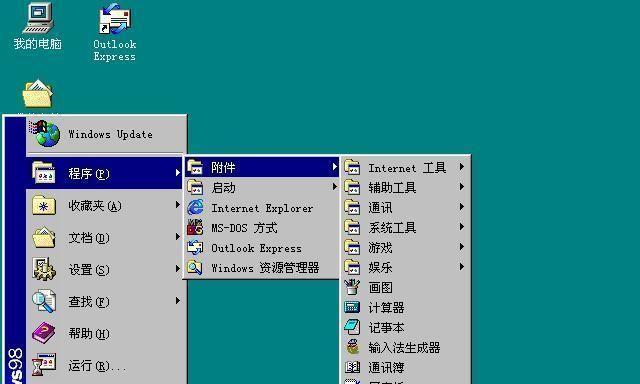Open the 娱乐 submenu label
This screenshot has width=640, height=384.
pyautogui.click(x=380, y=268)
